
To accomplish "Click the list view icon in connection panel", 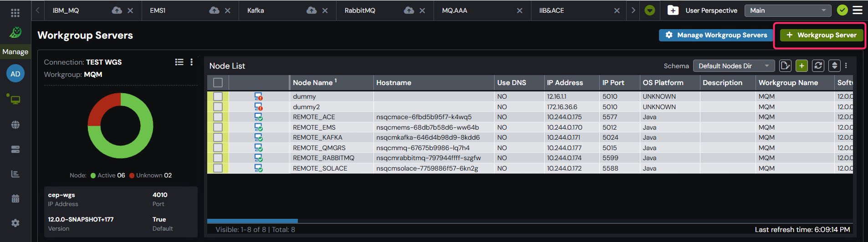I will point(179,62).
